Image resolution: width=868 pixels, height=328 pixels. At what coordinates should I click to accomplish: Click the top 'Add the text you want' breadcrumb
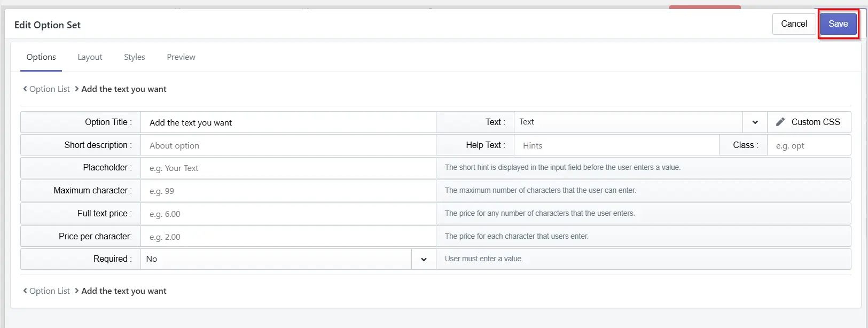124,89
